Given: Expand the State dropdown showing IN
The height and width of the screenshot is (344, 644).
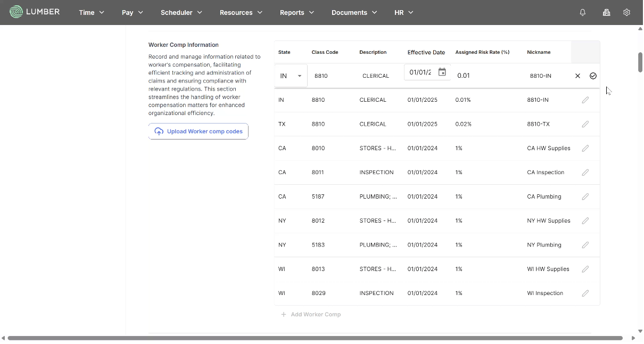Looking at the screenshot, I should coord(291,76).
